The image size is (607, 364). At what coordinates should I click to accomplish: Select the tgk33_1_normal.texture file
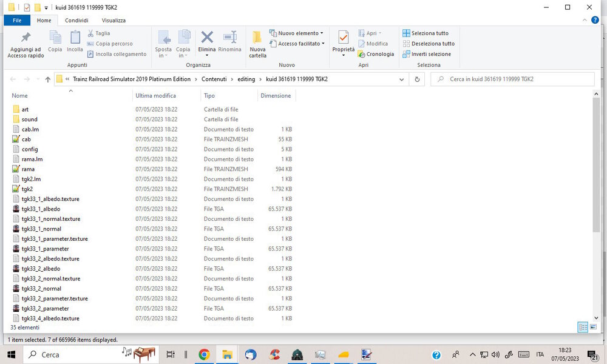pyautogui.click(x=51, y=219)
